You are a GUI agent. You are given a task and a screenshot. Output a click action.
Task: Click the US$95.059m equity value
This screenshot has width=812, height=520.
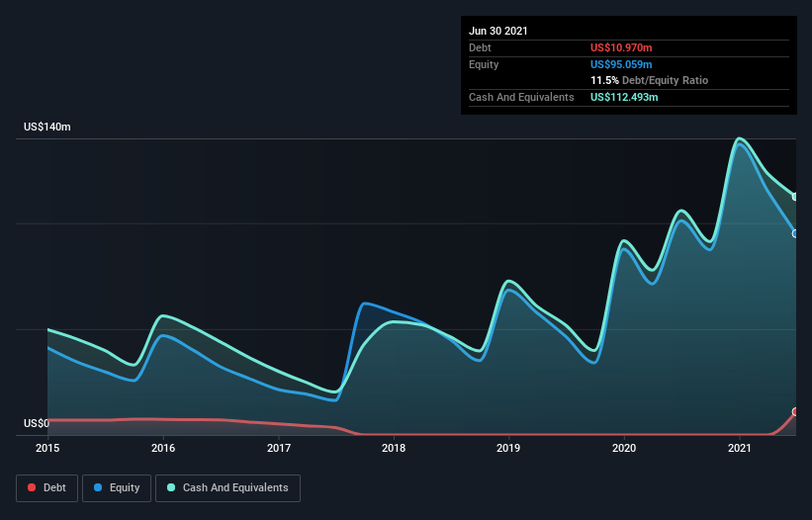[621, 64]
